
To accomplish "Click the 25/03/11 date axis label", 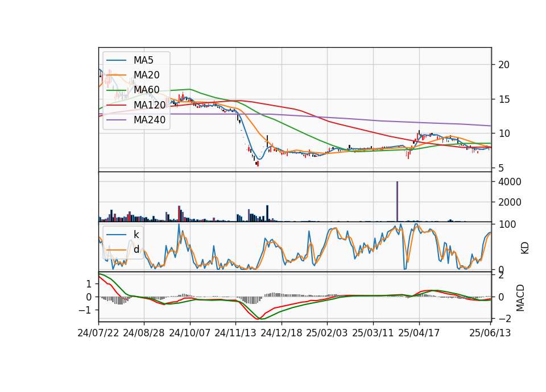I will (x=373, y=333).
